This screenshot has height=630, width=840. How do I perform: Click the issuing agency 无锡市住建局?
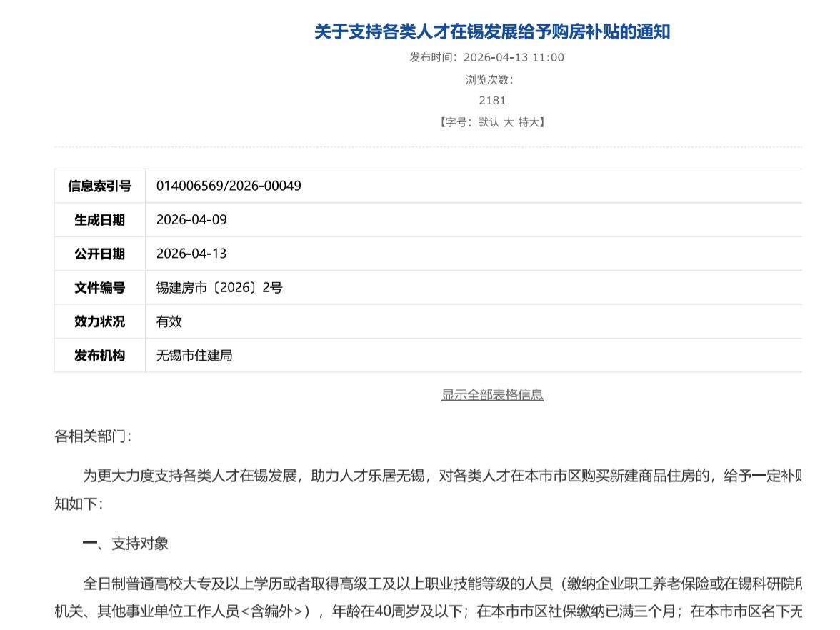click(x=194, y=356)
